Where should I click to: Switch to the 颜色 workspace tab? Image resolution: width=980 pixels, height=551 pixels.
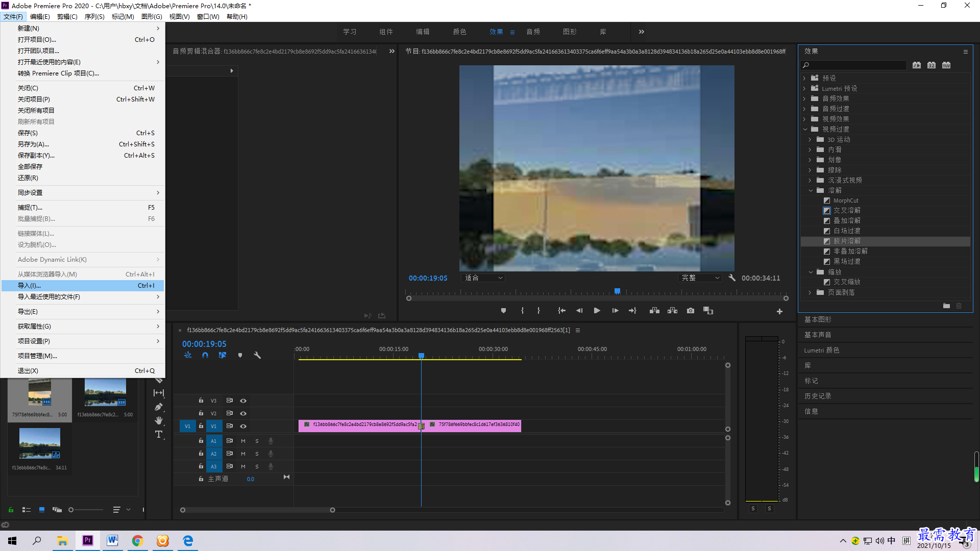459,32
